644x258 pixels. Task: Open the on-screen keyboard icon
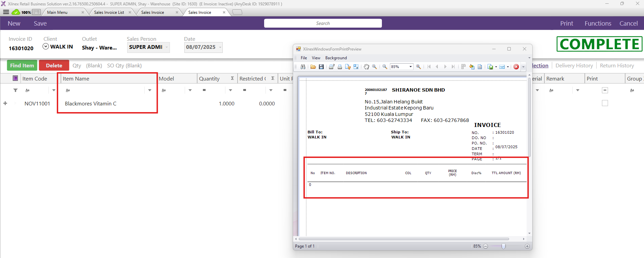point(36,12)
